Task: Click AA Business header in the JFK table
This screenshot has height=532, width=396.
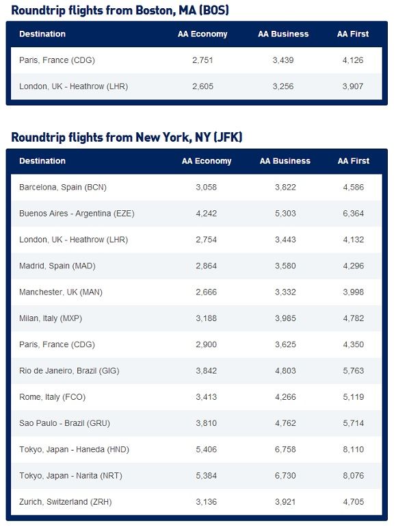Action: (x=285, y=161)
